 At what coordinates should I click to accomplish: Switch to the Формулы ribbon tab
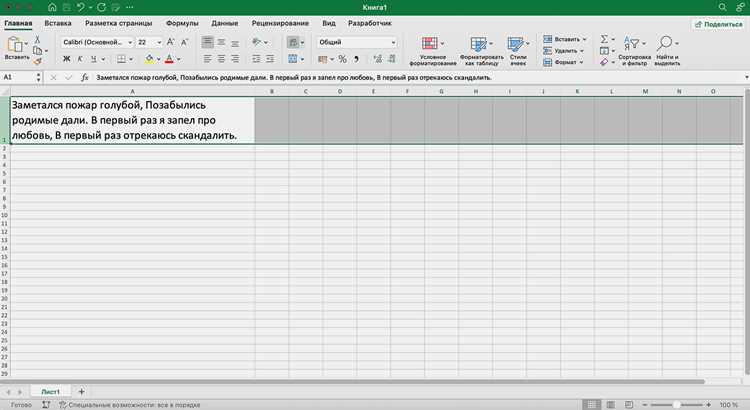pyautogui.click(x=182, y=23)
